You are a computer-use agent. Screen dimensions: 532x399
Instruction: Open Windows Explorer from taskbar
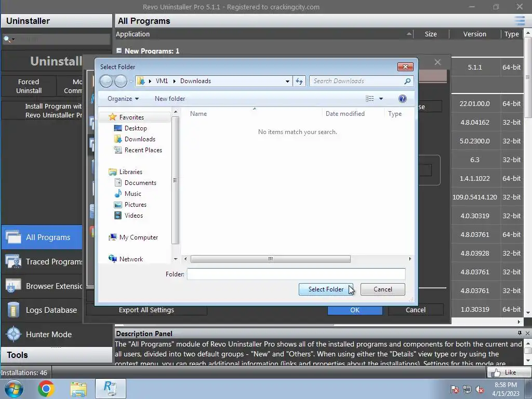point(78,389)
